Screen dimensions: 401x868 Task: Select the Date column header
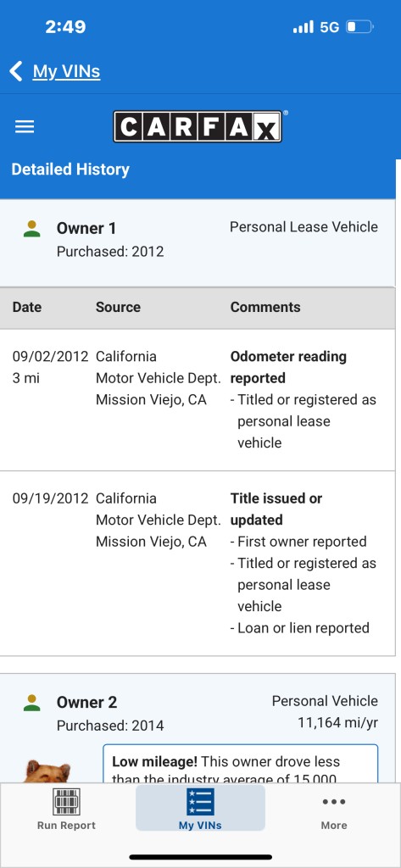(x=27, y=307)
